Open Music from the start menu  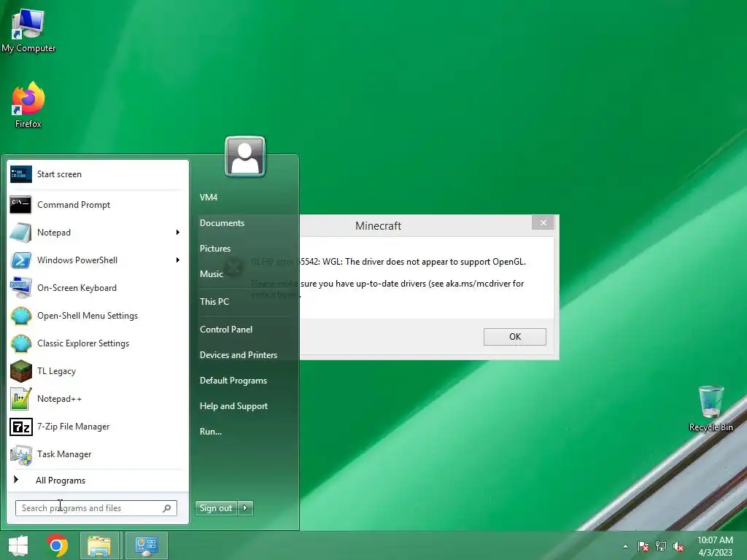(x=211, y=274)
